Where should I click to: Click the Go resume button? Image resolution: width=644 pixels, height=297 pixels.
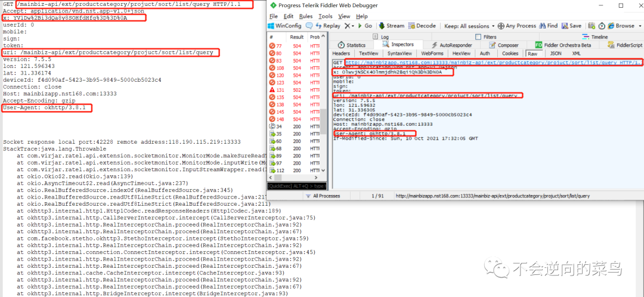pyautogui.click(x=365, y=26)
